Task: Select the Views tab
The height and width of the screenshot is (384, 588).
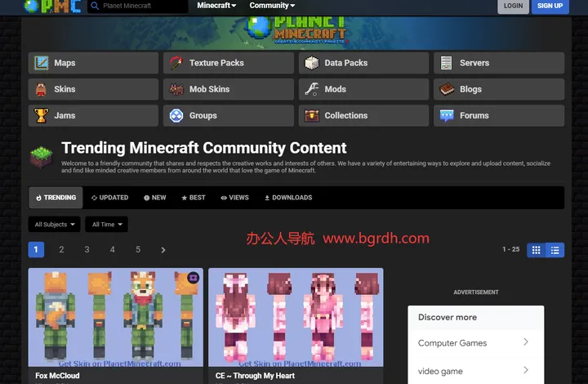Action: point(234,198)
